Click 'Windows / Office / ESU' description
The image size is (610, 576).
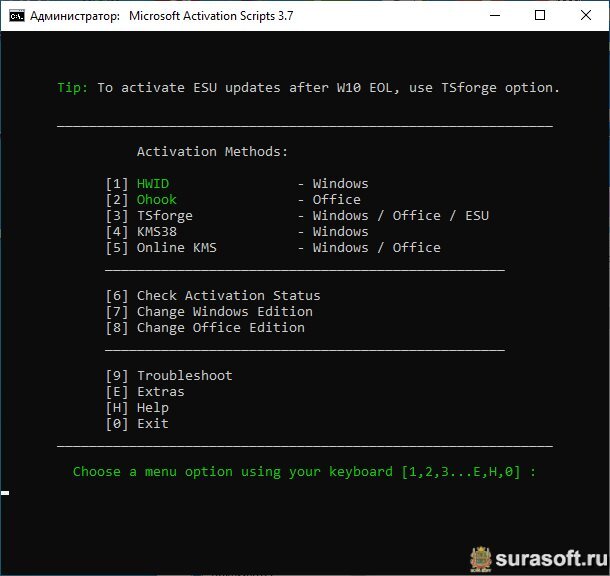pyautogui.click(x=401, y=215)
